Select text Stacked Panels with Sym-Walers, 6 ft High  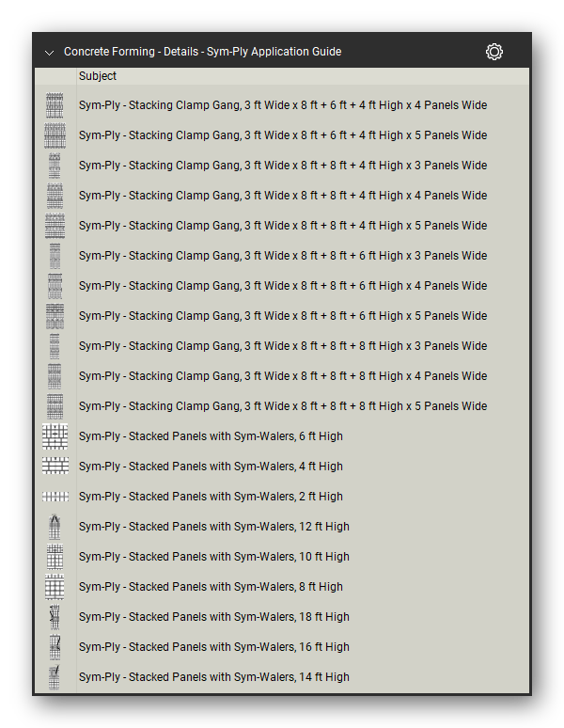click(211, 436)
